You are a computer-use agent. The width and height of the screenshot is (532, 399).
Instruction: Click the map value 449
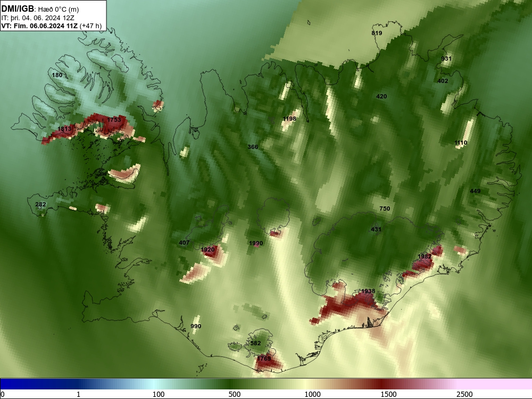pos(475,192)
